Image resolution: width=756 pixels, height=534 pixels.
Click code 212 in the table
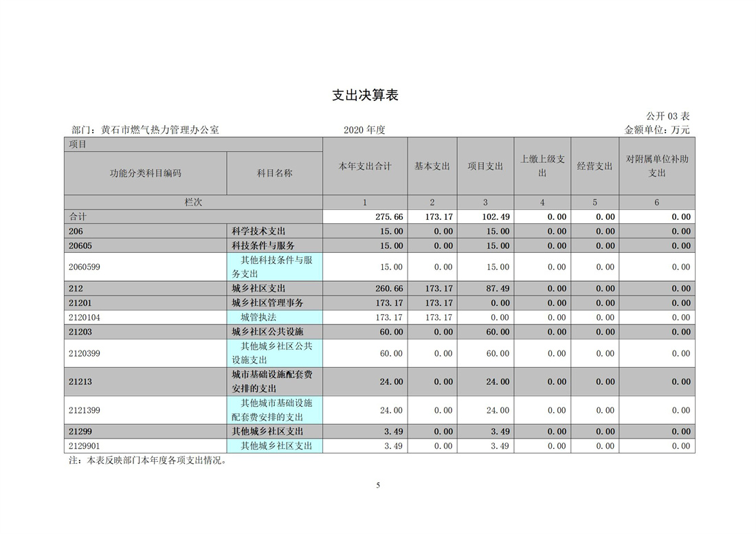pyautogui.click(x=76, y=289)
